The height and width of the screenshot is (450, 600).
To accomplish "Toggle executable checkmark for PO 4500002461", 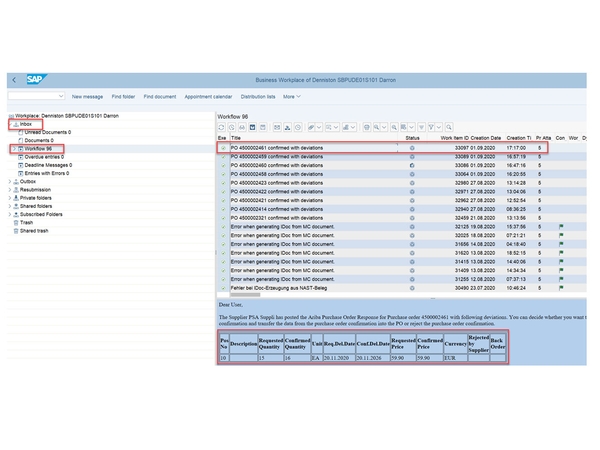I will 223,147.
